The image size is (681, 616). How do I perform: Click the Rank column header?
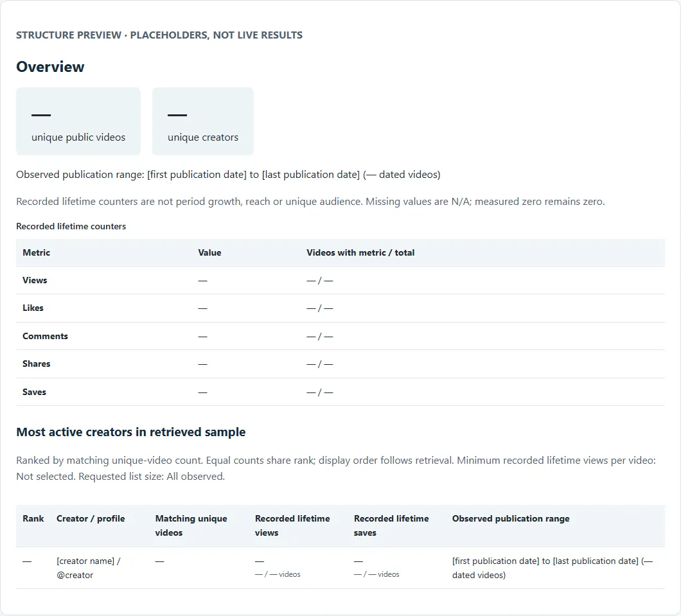pyautogui.click(x=33, y=519)
